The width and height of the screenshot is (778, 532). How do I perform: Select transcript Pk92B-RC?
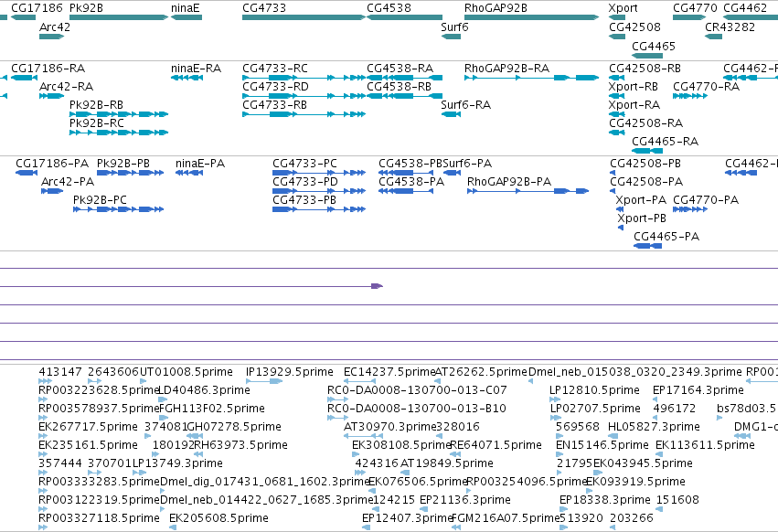pyautogui.click(x=97, y=123)
